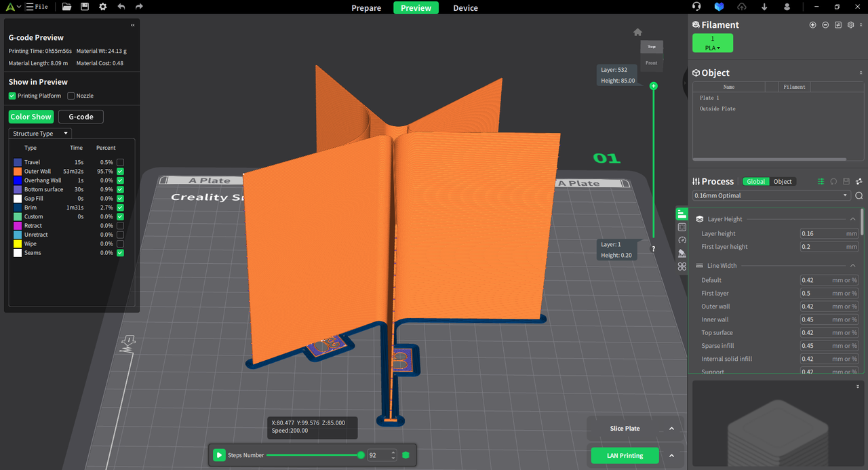
Task: Toggle the Printing Platform checkbox
Action: (11, 96)
